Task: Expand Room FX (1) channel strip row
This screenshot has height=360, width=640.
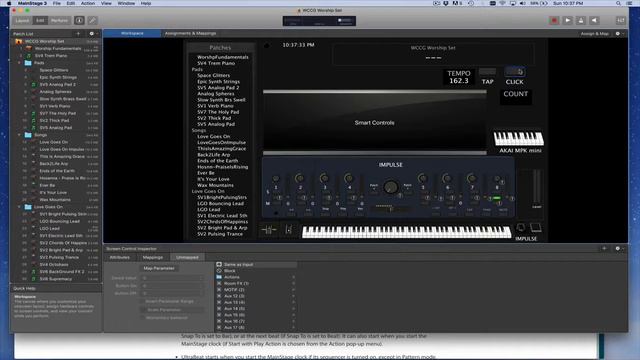Action: 293,283
